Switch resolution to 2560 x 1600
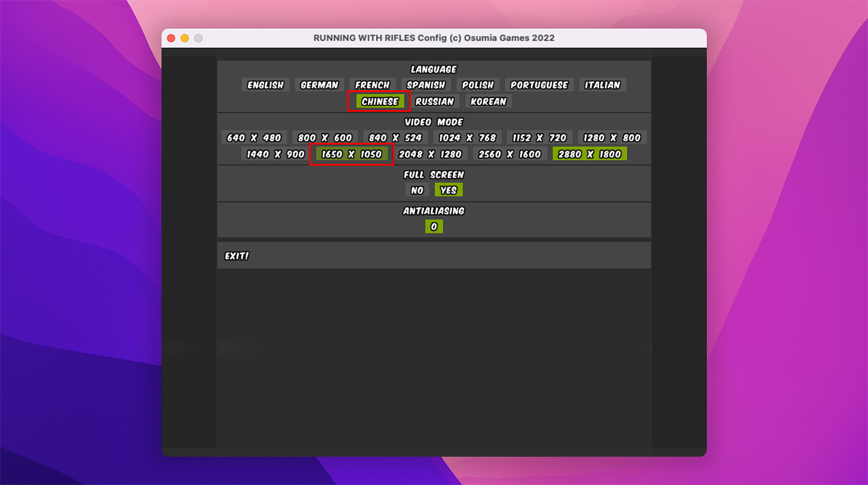 pyautogui.click(x=510, y=155)
